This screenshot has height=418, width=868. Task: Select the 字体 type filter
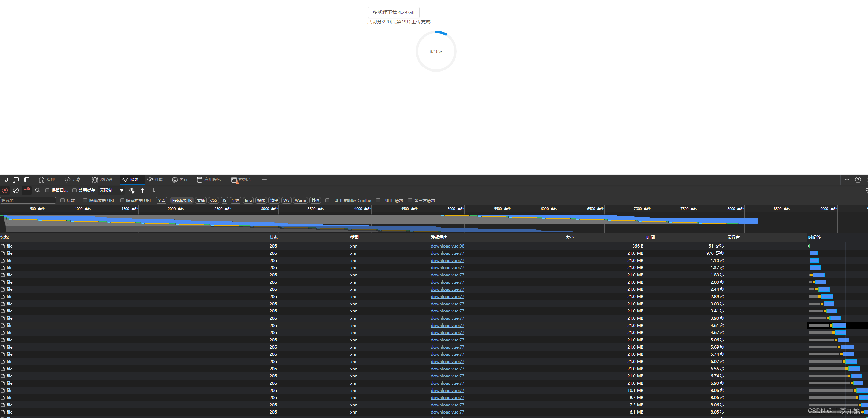click(236, 200)
